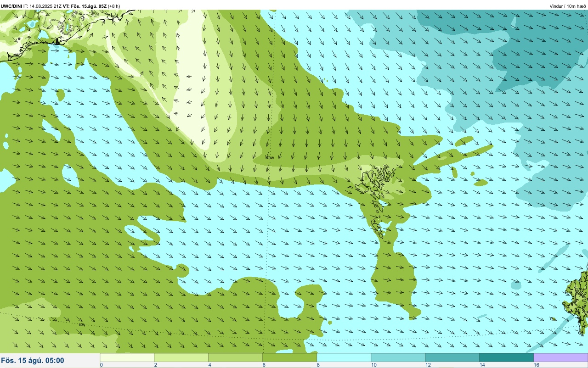Click the 'Vindur í 10m hæð' title
Screen dimensions: 588x368
[568, 6]
